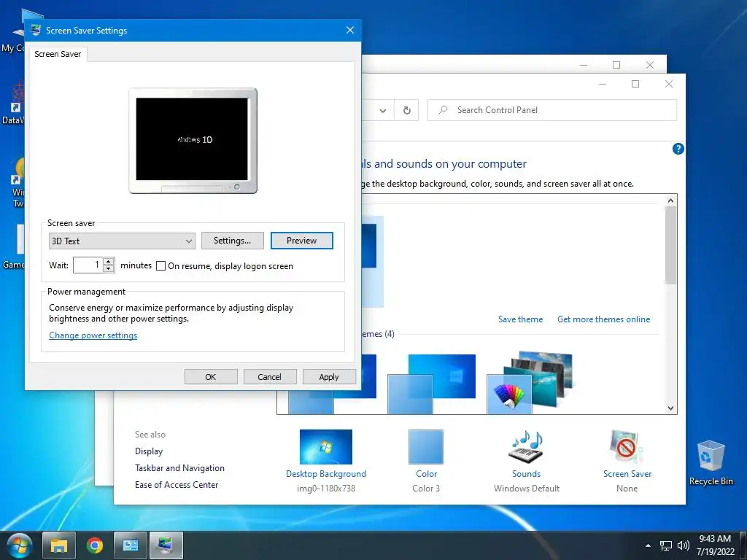Click the network tray icon
747x560 pixels.
pos(665,545)
